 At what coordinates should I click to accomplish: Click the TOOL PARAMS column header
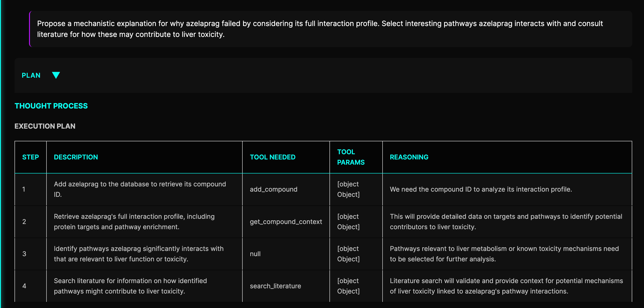coord(351,157)
